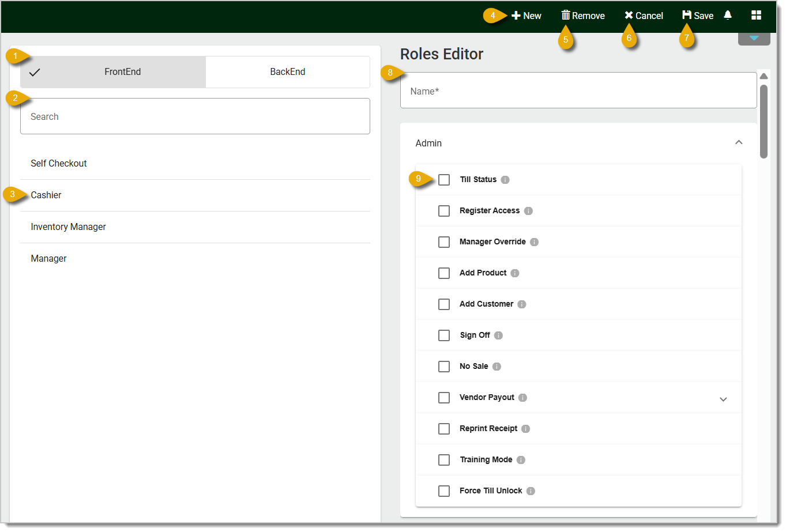Screen dimensions: 786x532
Task: Enable the Force Till Unlock checkbox
Action: point(444,491)
